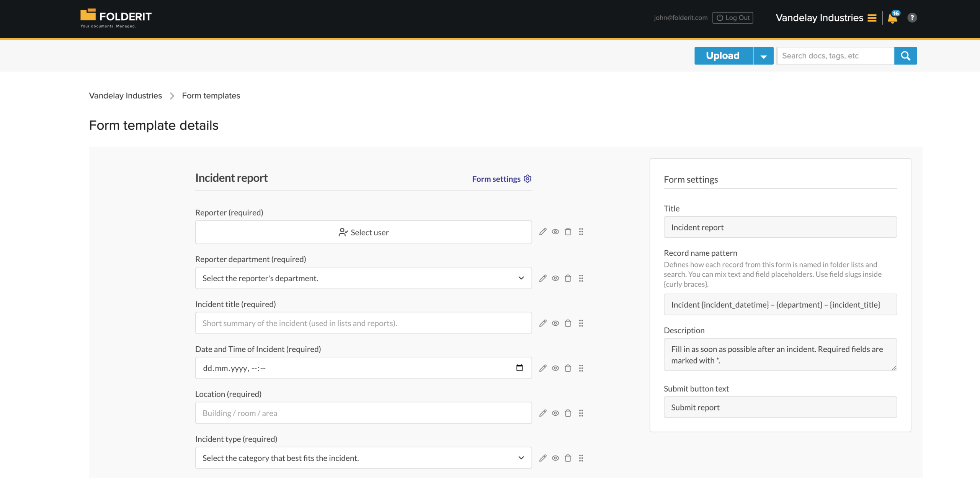This screenshot has height=478, width=980.
Task: Delete the Incident title field with the trash icon
Action: pyautogui.click(x=568, y=323)
